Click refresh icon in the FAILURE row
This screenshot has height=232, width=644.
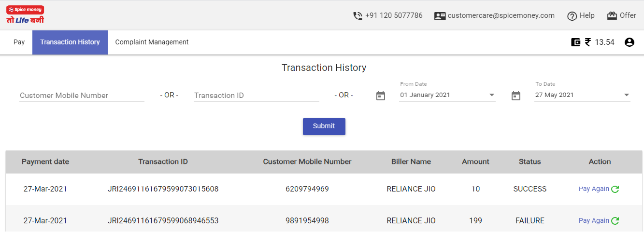(615, 221)
